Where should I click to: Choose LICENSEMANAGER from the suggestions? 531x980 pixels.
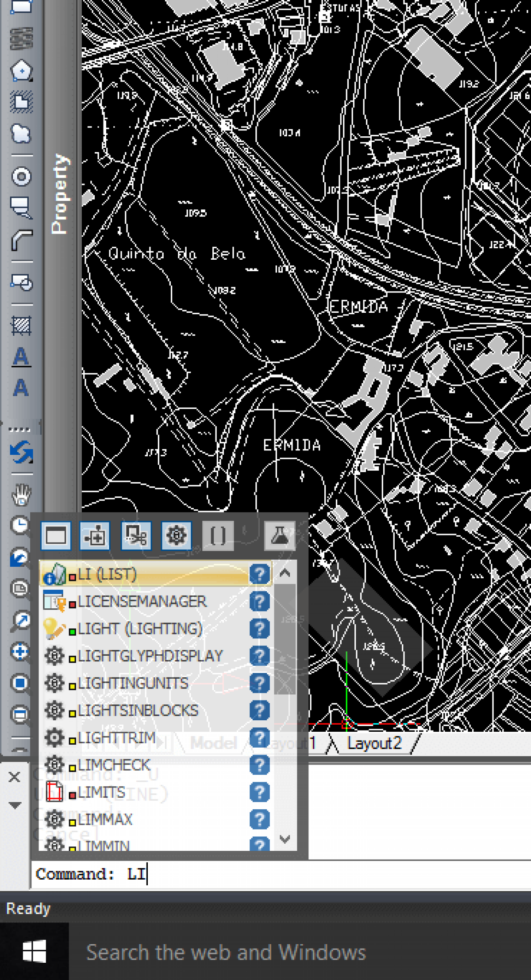(142, 602)
